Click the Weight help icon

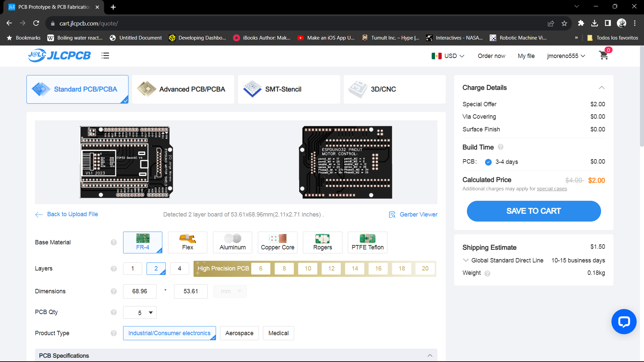click(487, 274)
